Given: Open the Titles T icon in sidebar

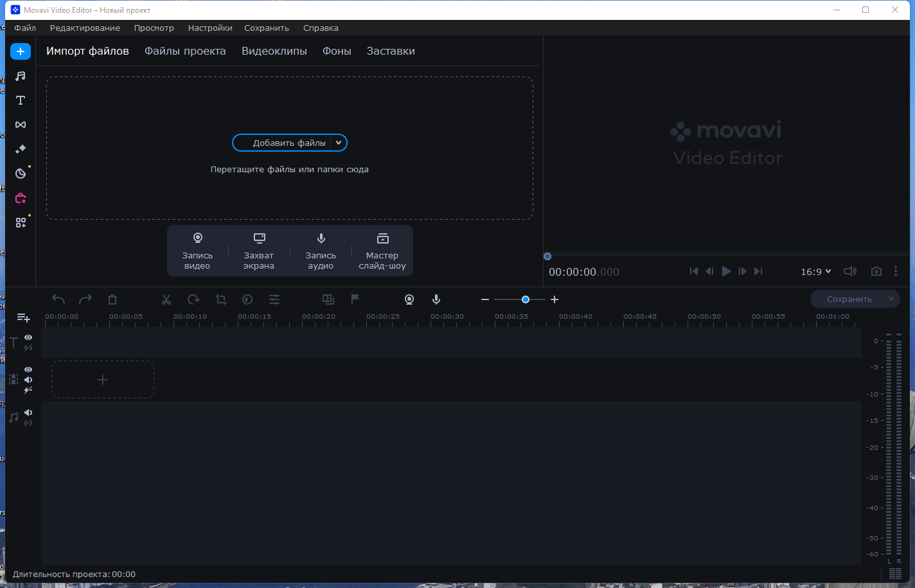Looking at the screenshot, I should pos(21,100).
